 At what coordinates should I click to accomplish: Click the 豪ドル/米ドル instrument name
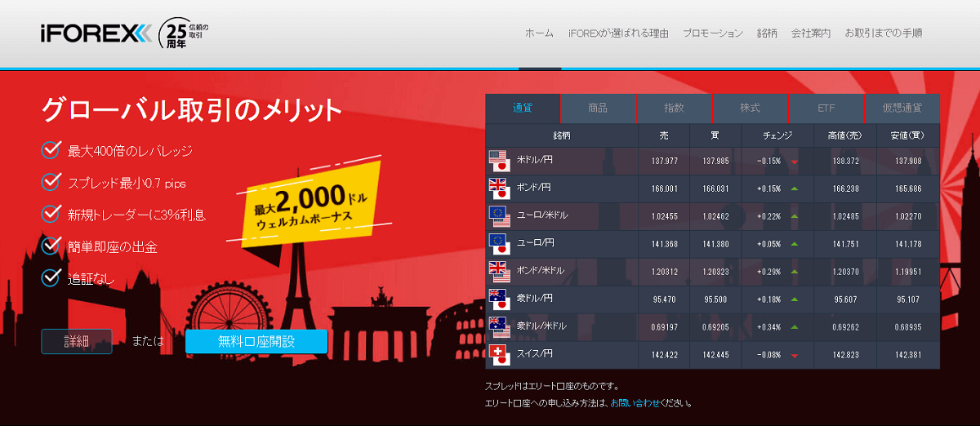tap(541, 327)
